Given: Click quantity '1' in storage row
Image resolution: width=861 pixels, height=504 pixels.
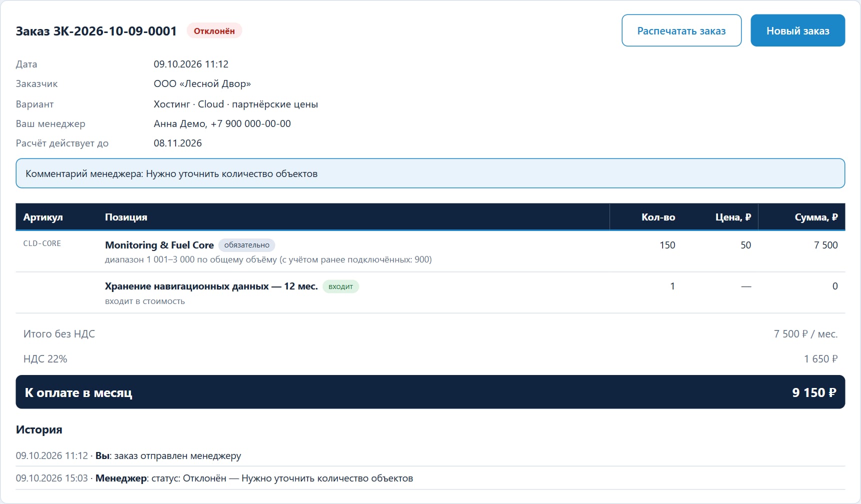Looking at the screenshot, I should [672, 286].
